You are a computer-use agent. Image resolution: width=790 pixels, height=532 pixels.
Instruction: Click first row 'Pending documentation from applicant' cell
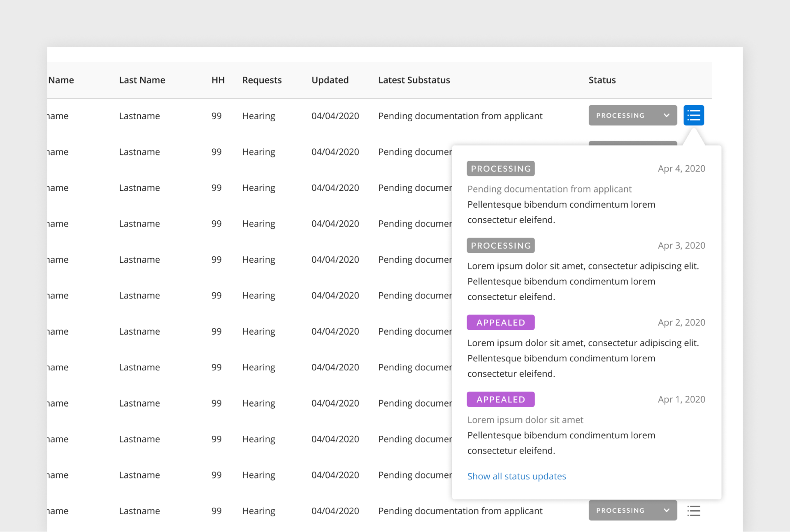click(460, 116)
